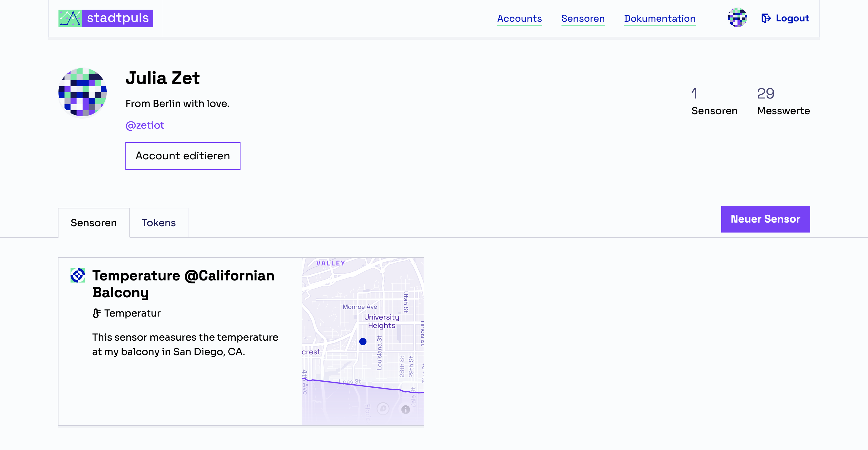Select the bio text From Berlin with love.
The height and width of the screenshot is (450, 868).
coord(178,104)
